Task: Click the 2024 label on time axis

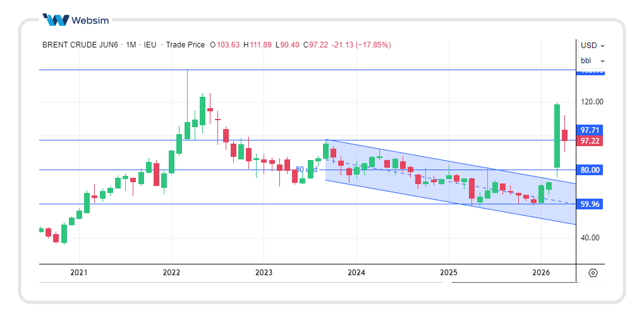Action: [x=356, y=273]
